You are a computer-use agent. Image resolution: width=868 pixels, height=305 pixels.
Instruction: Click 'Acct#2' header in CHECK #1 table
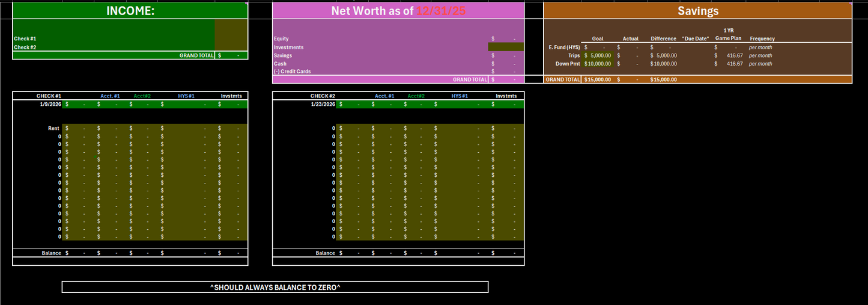tap(142, 96)
